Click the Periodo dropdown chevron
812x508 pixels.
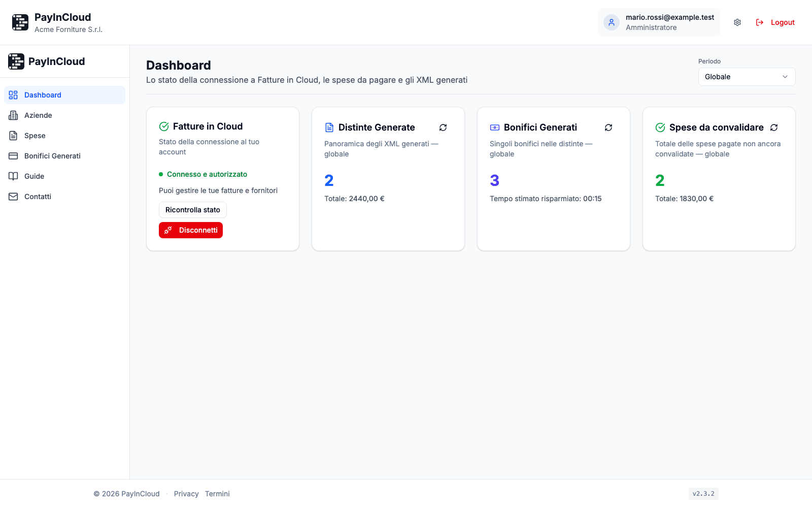785,77
